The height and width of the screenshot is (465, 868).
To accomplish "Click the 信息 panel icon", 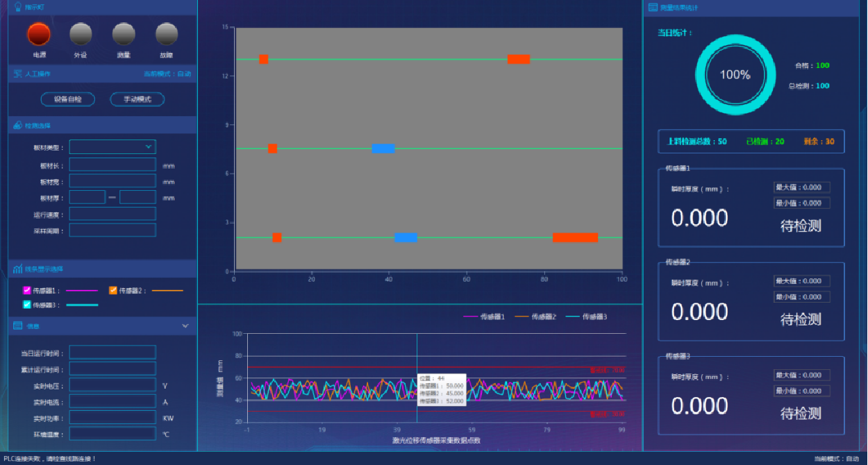I will tap(18, 325).
